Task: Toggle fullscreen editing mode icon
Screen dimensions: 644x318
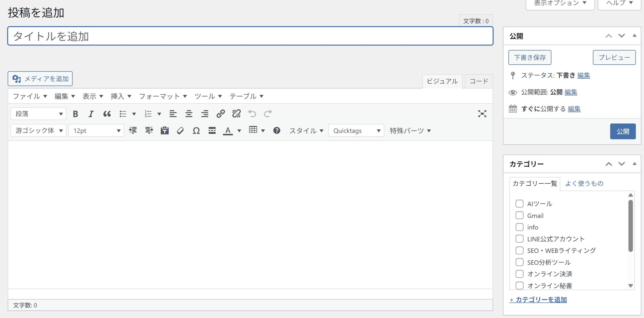Action: click(482, 114)
